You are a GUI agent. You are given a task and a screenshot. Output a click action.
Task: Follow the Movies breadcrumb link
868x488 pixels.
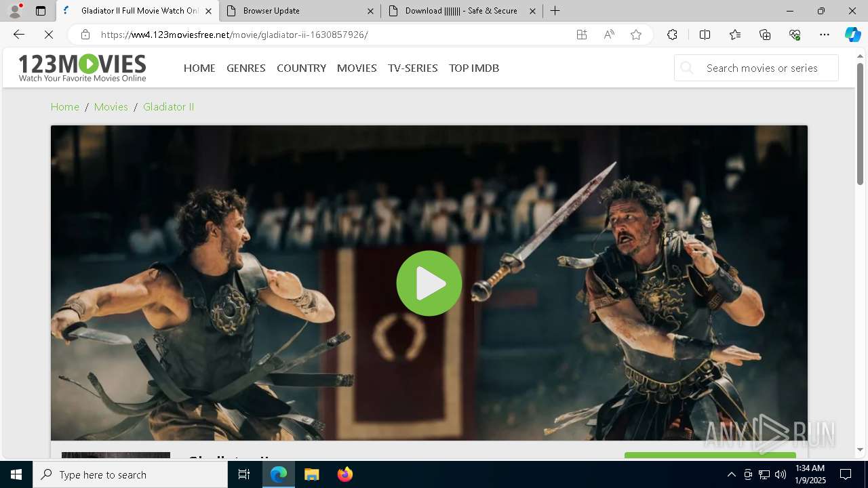click(x=111, y=106)
